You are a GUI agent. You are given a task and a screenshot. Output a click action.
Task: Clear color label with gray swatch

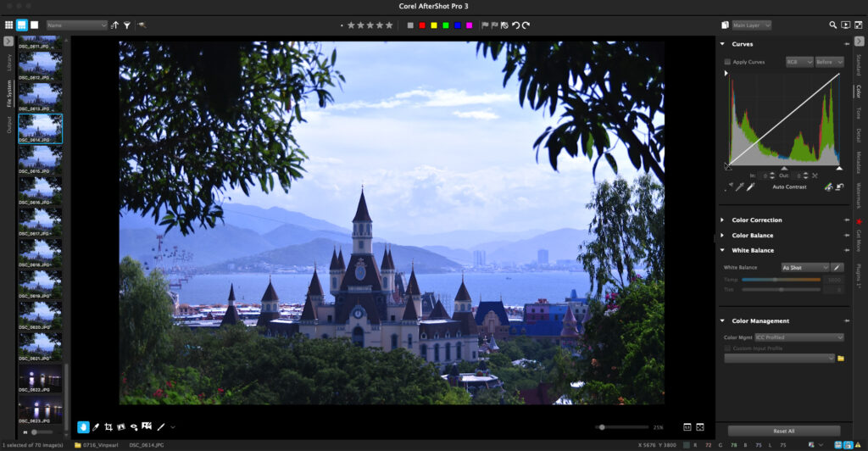410,25
